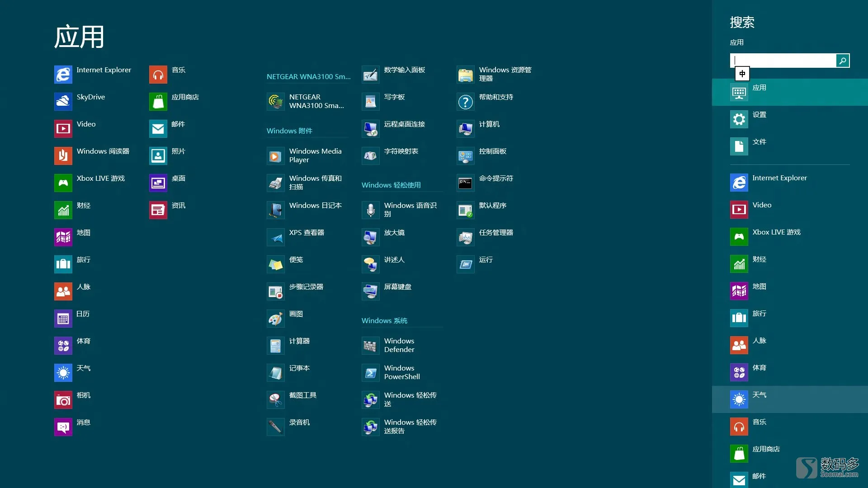Open the 屏幕键盘 on-screen keyboard icon

[x=371, y=291]
